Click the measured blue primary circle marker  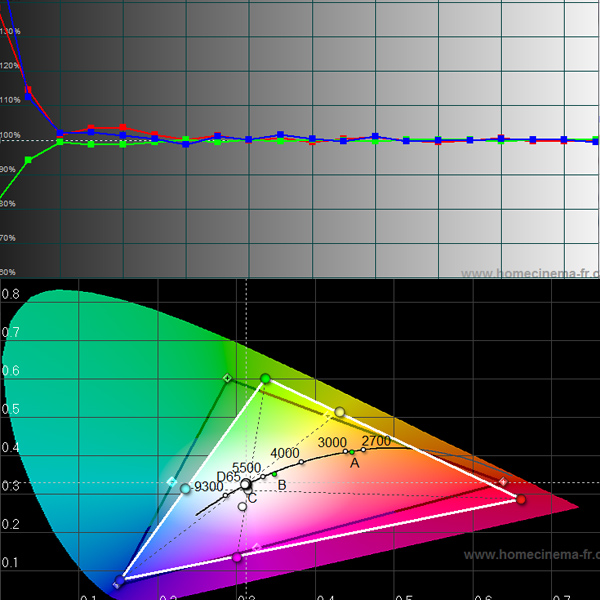[x=120, y=580]
